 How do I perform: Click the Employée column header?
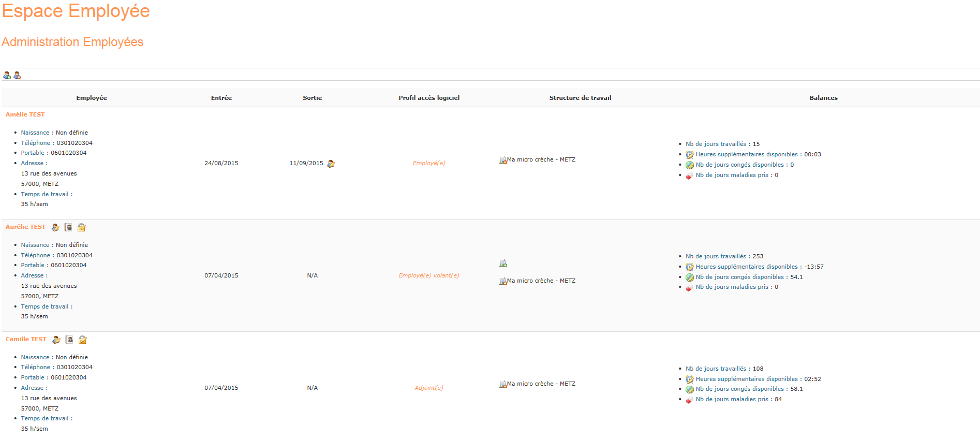click(92, 98)
